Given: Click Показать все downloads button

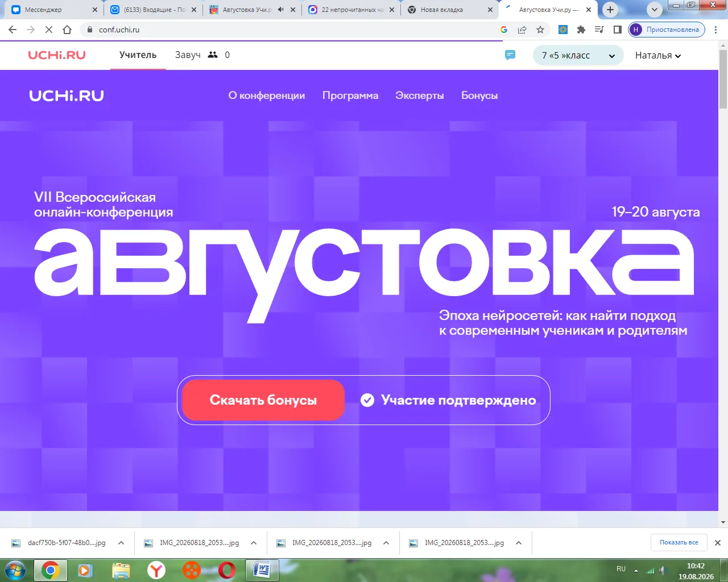Looking at the screenshot, I should [x=679, y=543].
